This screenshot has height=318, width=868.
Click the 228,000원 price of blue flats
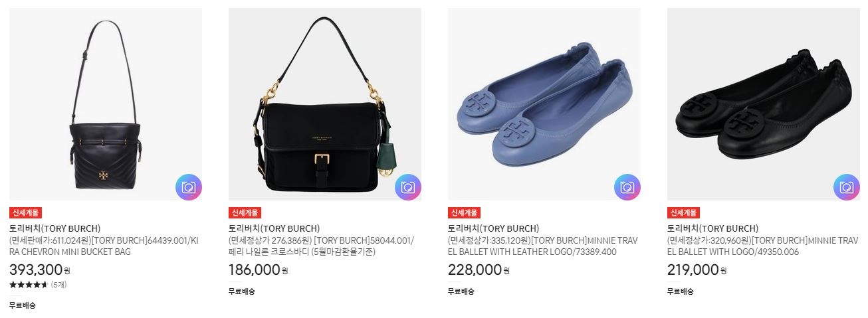(x=478, y=270)
